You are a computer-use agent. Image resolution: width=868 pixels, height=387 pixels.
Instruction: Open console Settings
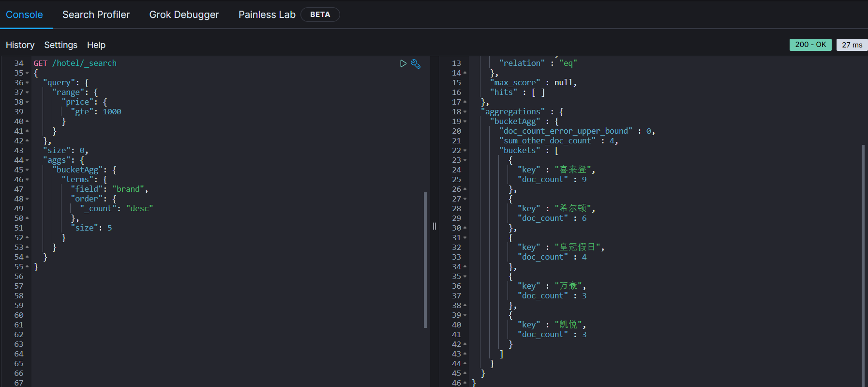tap(60, 45)
